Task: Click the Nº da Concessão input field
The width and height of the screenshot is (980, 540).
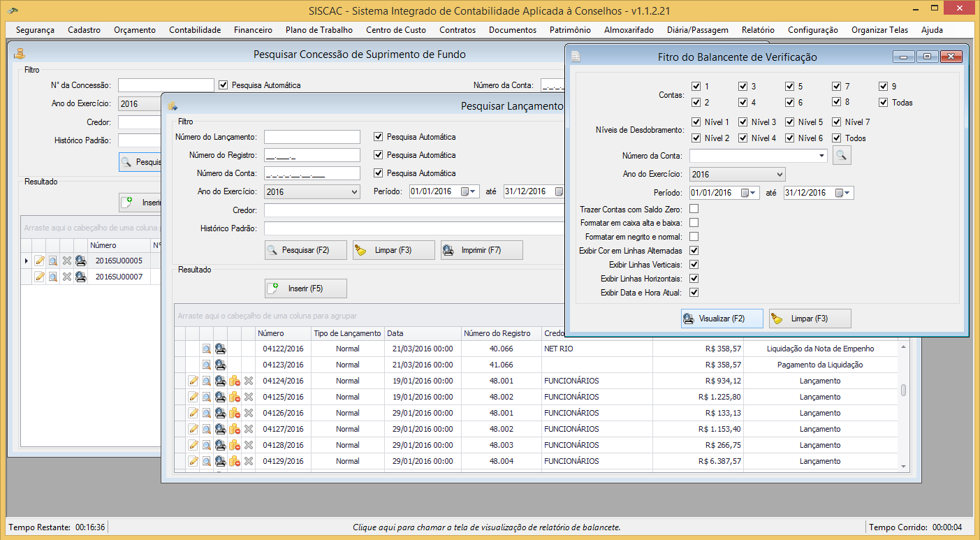Action: 166,85
